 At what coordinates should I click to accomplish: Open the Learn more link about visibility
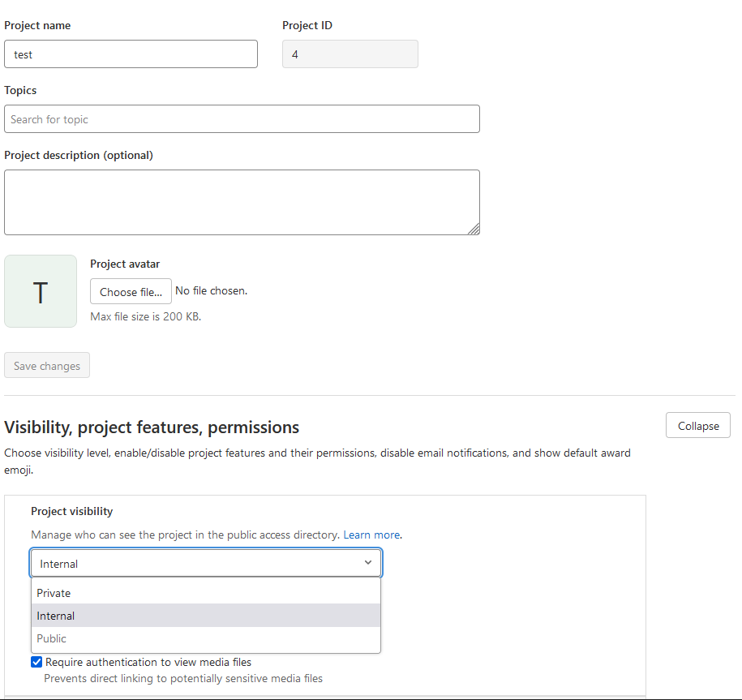(371, 535)
